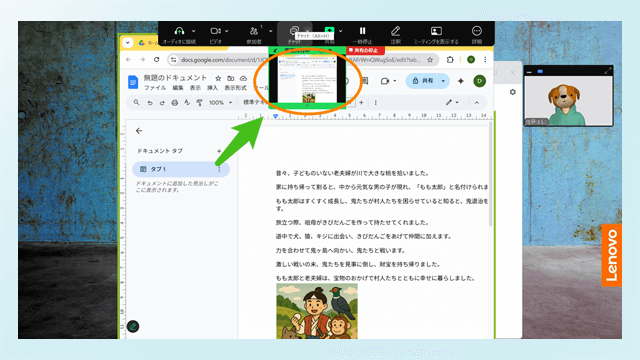This screenshot has height=360, width=640.
Task: Open the audio options arrow beside オーディオに接続
Action: click(x=193, y=31)
